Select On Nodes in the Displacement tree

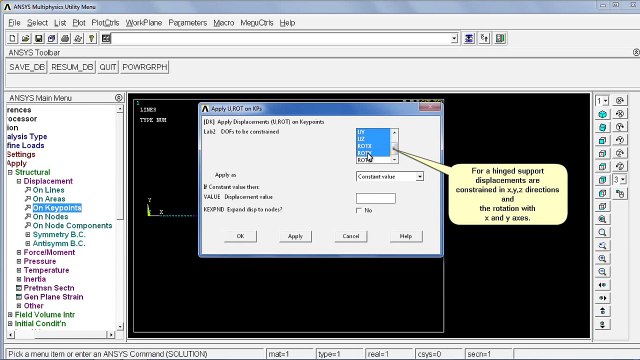[50, 217]
